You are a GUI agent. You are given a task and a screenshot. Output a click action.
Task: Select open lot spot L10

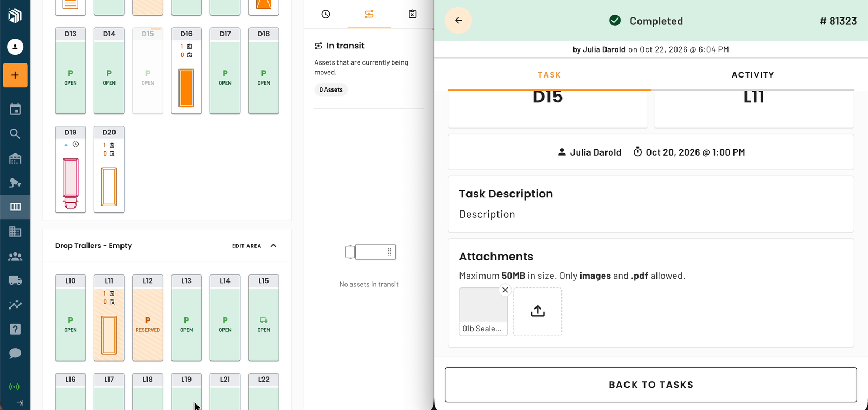71,318
